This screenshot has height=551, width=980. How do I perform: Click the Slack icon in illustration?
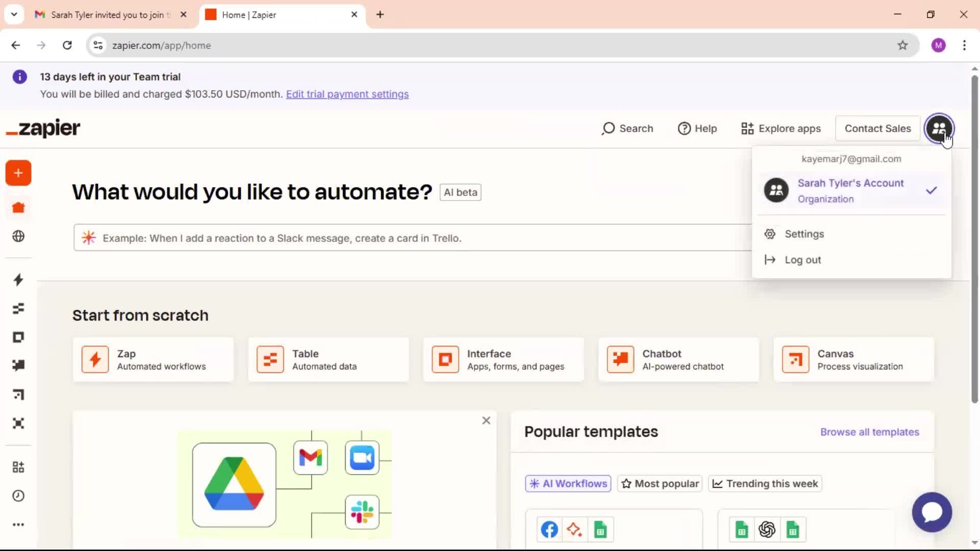tap(362, 512)
